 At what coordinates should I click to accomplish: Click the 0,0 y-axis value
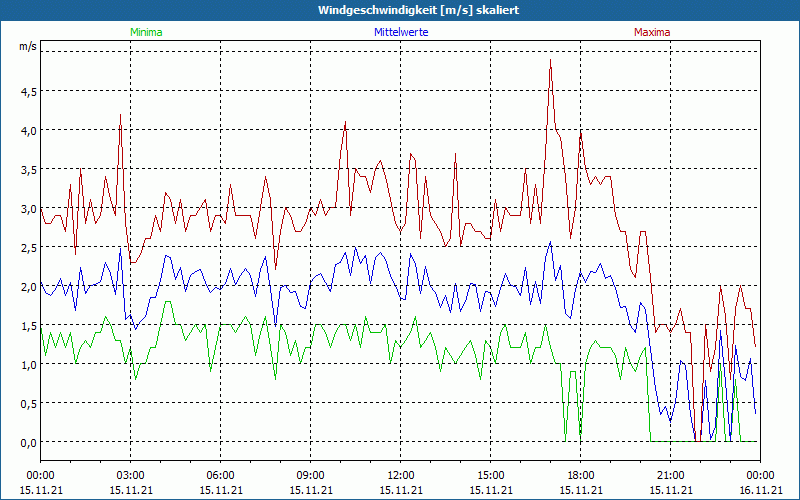[x=29, y=443]
